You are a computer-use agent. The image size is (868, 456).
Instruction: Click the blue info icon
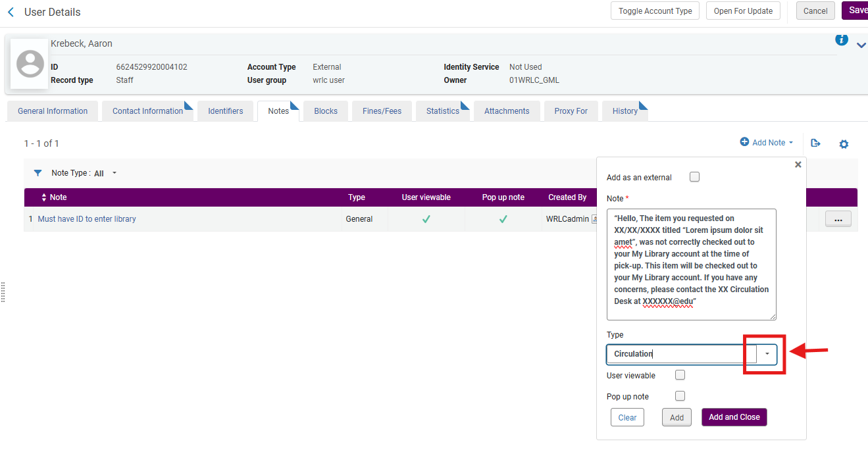pyautogui.click(x=841, y=39)
